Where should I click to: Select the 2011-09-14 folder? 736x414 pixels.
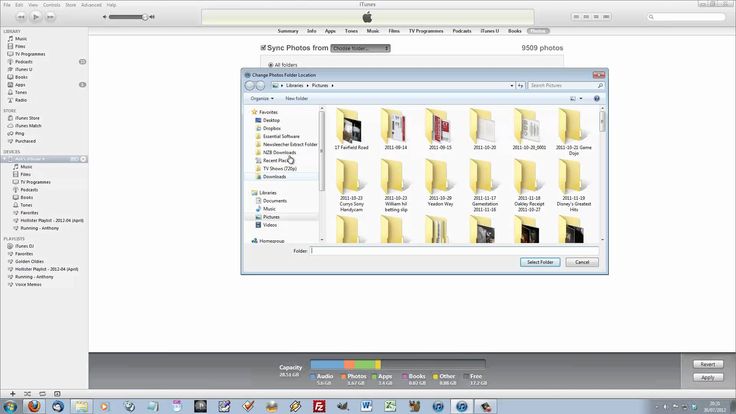(396, 130)
